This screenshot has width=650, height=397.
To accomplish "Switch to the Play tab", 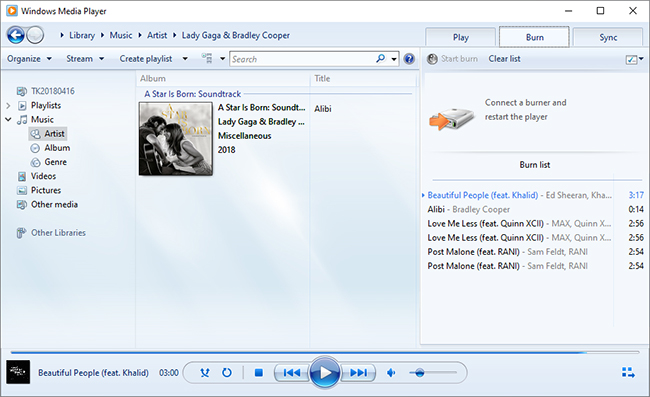I will [461, 37].
